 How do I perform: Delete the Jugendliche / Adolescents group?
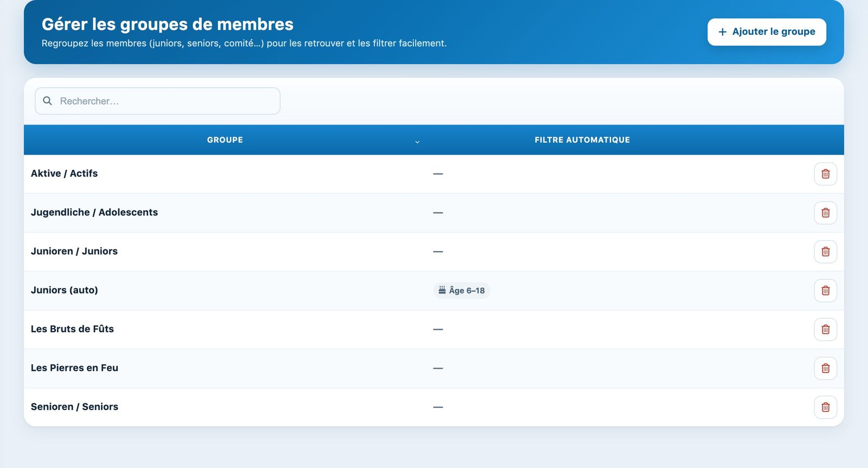click(x=825, y=213)
